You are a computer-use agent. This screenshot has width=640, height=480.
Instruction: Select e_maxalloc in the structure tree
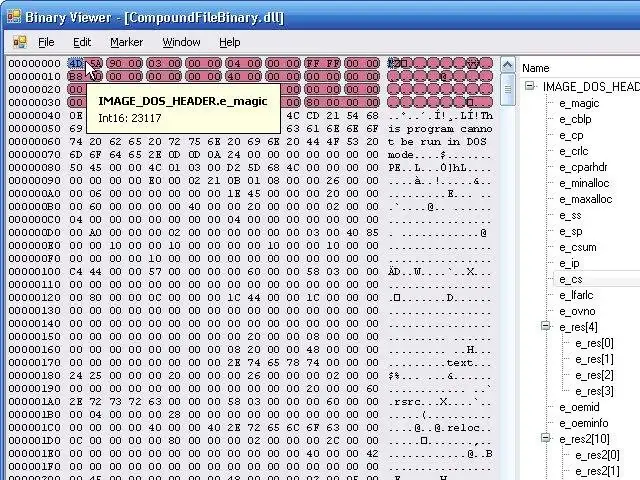586,199
